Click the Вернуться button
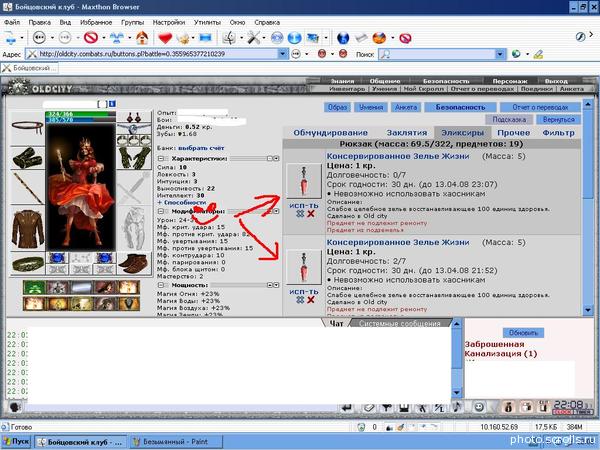Image resolution: width=600 pixels, height=450 pixels. coord(558,119)
